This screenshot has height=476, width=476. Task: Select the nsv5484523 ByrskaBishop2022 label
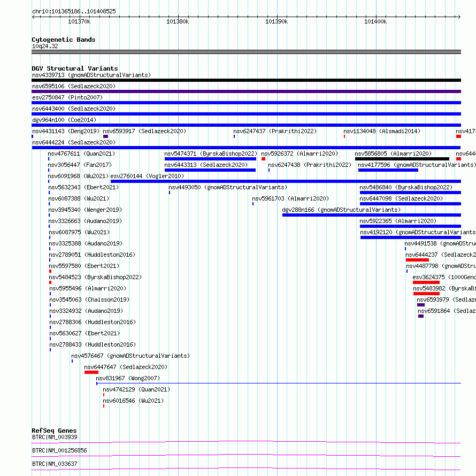[x=95, y=277]
